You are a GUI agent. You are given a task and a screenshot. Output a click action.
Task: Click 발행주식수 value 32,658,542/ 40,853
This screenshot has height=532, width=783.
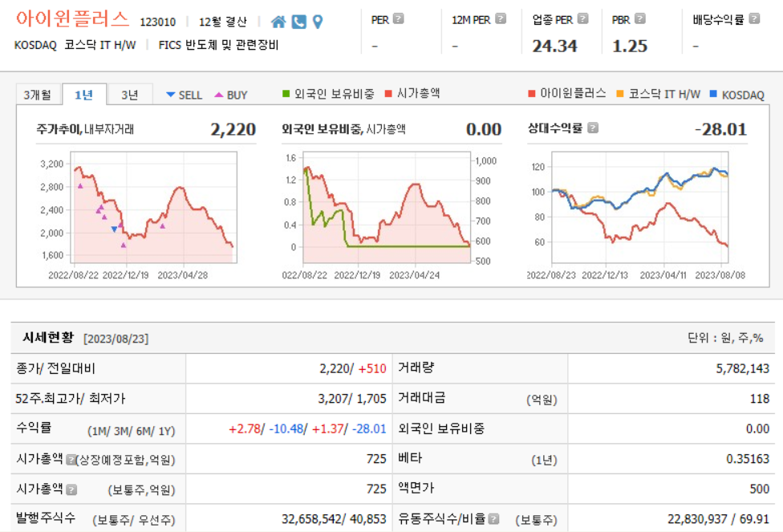tap(334, 519)
